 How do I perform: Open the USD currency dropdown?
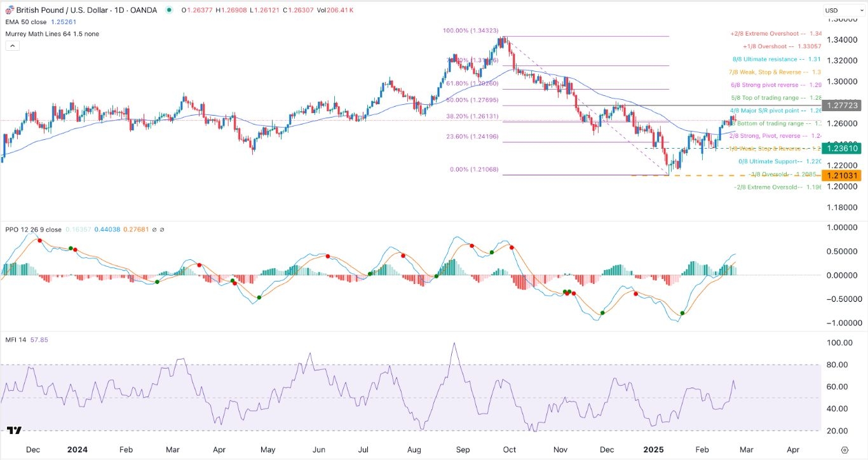[839, 10]
